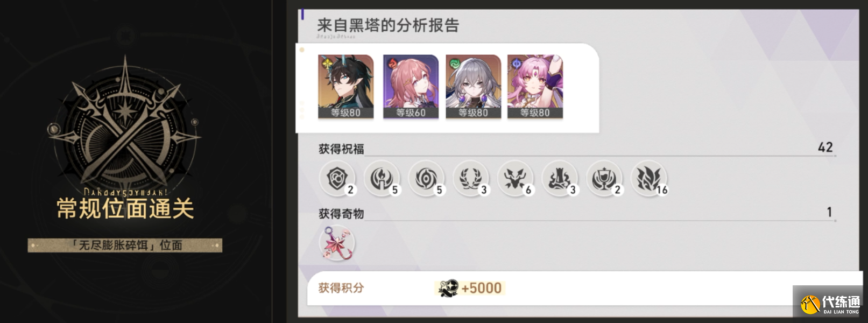Select the crossed swords clearance emblem

pyautogui.click(x=125, y=127)
